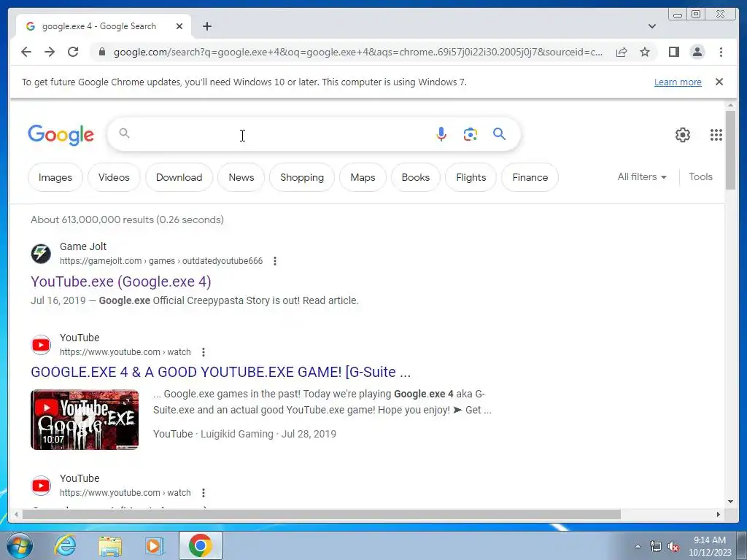Select the Flights filter chip
747x560 pixels.
coord(471,177)
